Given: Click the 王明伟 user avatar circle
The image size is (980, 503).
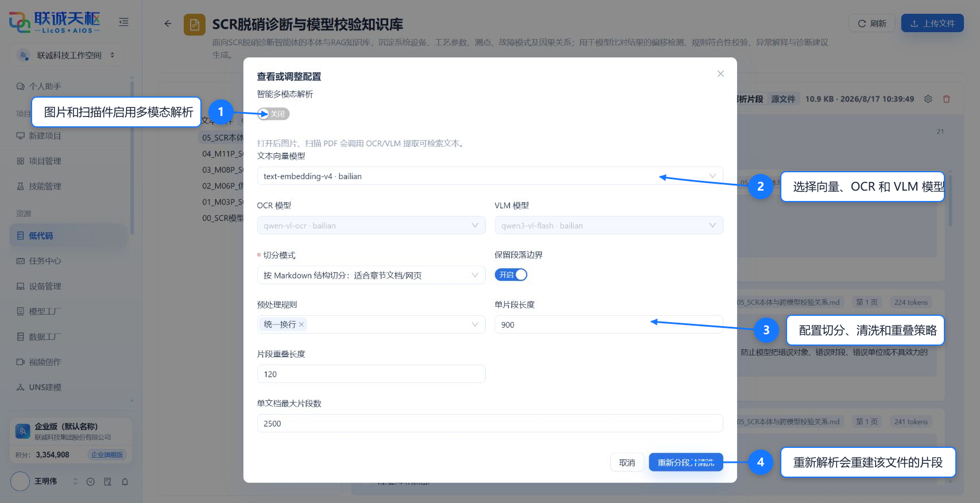Looking at the screenshot, I should coord(20,481).
